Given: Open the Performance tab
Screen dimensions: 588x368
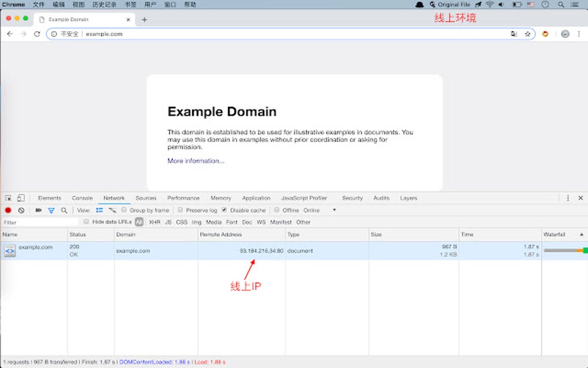Looking at the screenshot, I should click(183, 198).
